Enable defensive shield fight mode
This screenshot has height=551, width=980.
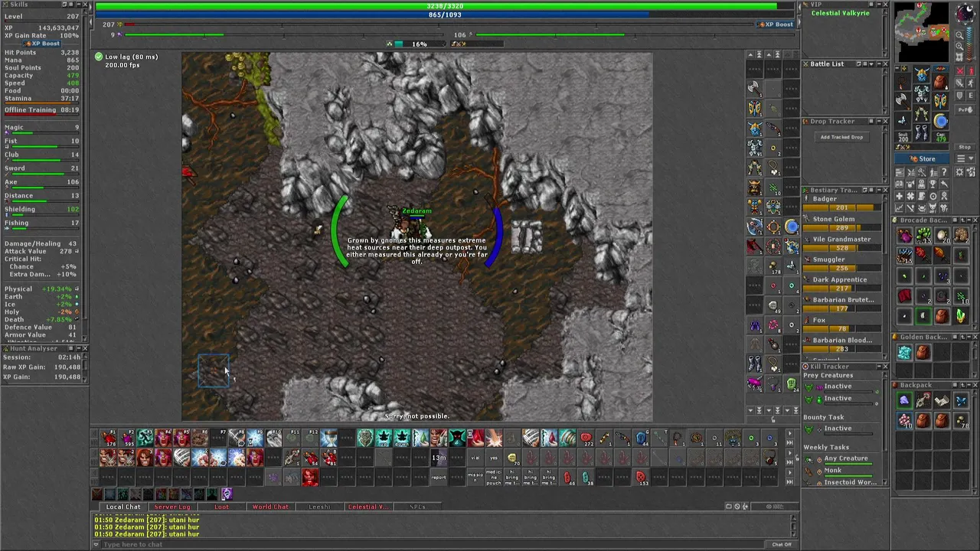(960, 95)
